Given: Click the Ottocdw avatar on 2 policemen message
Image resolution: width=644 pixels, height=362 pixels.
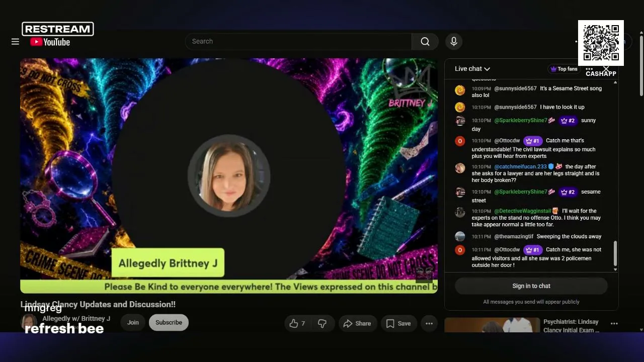Looking at the screenshot, I should [x=460, y=250].
